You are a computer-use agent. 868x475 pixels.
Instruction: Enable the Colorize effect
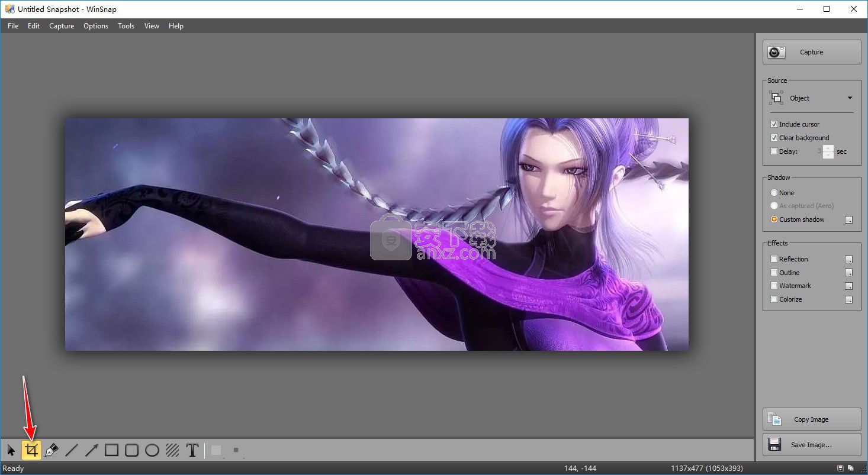[774, 299]
